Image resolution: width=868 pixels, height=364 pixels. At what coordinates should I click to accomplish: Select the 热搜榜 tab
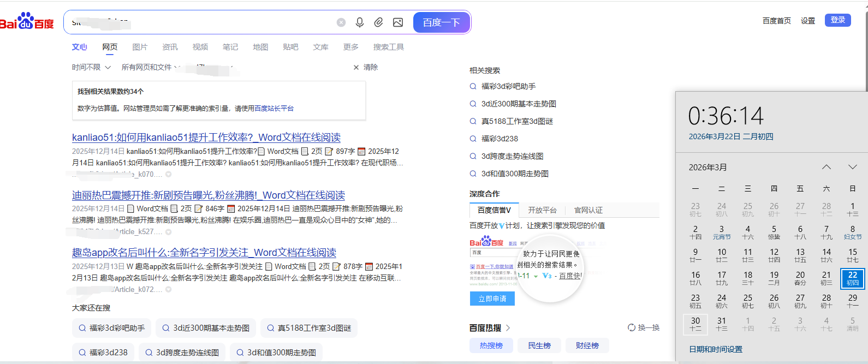tap(491, 345)
